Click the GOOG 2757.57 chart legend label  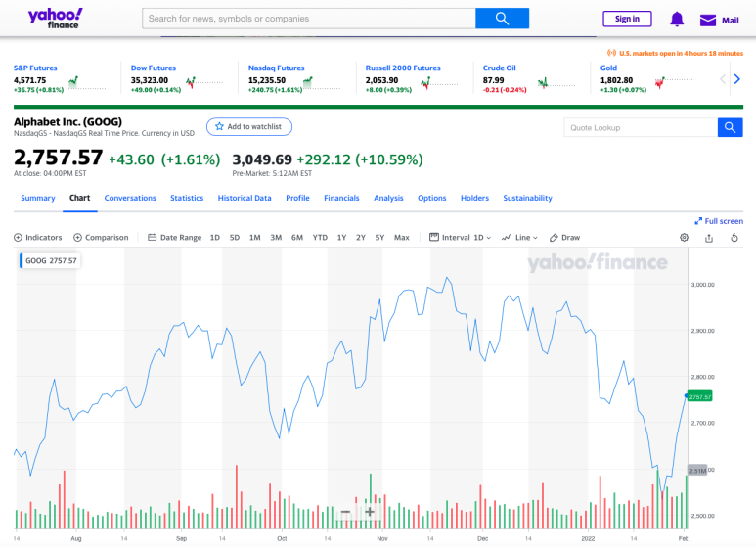(x=50, y=260)
